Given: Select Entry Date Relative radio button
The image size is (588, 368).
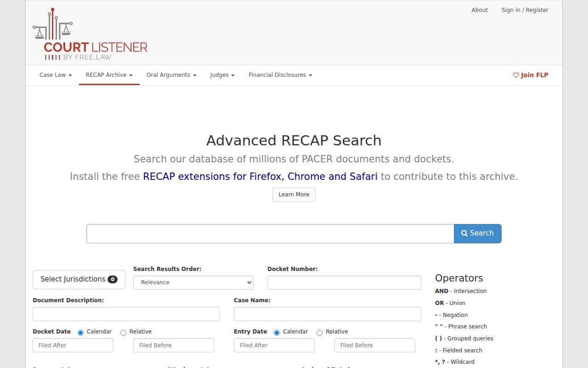Looking at the screenshot, I should coord(319,333).
